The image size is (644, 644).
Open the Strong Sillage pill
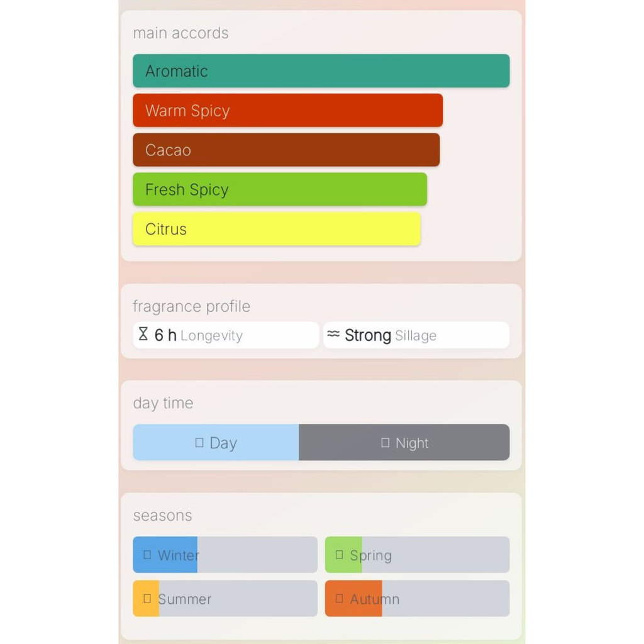(416, 335)
